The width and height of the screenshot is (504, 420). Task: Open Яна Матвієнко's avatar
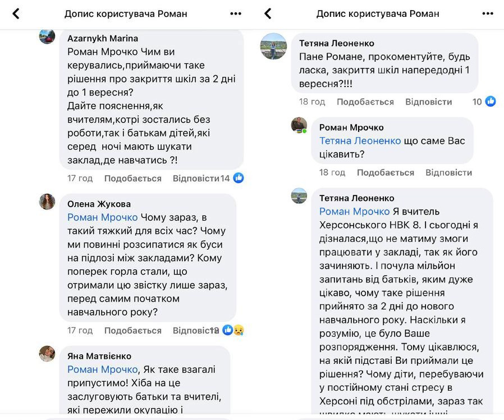click(x=47, y=353)
